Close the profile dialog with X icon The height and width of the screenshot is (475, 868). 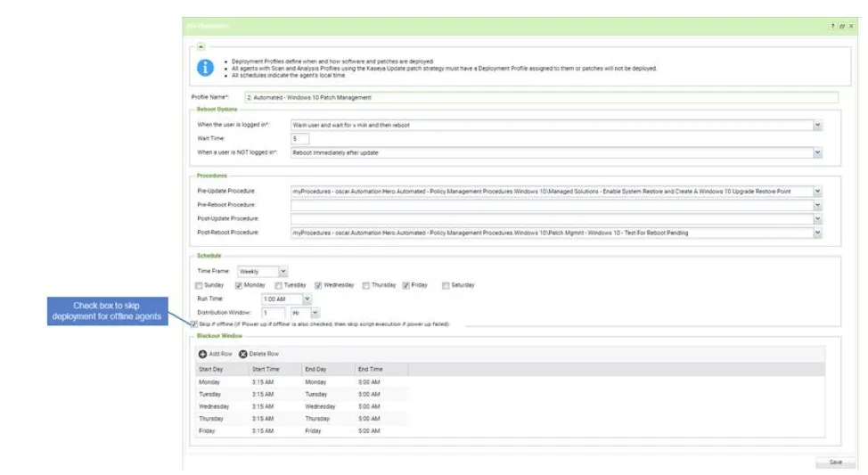point(850,27)
